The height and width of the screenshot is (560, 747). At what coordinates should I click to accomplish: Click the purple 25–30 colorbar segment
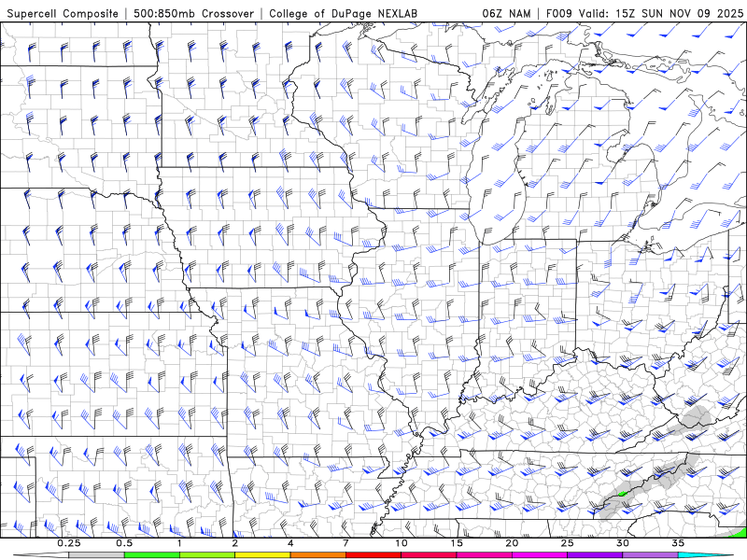(x=595, y=555)
